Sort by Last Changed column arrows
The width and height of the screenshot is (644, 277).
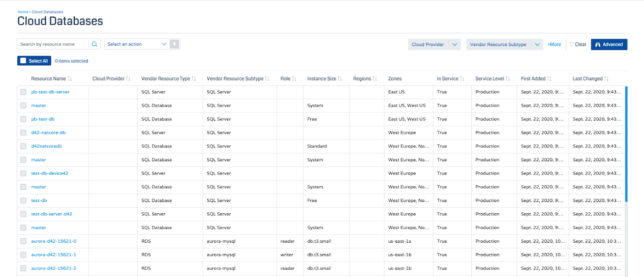click(x=606, y=79)
